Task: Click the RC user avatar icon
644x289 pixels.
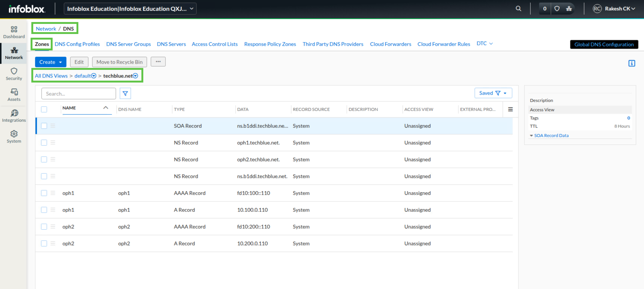Action: click(x=597, y=9)
